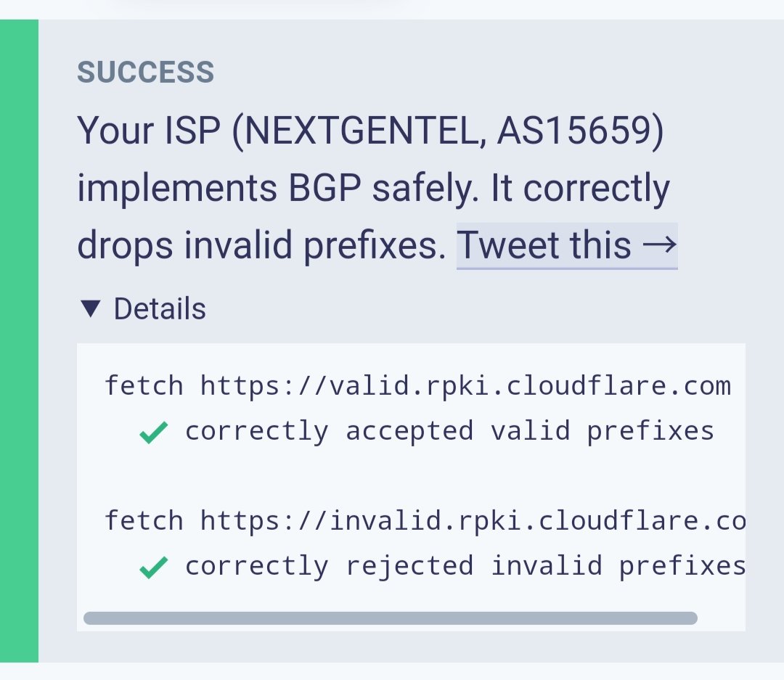Screen dimensions: 784x680
Task: Click the NEXTGENTEL ISP name
Action: click(x=362, y=131)
